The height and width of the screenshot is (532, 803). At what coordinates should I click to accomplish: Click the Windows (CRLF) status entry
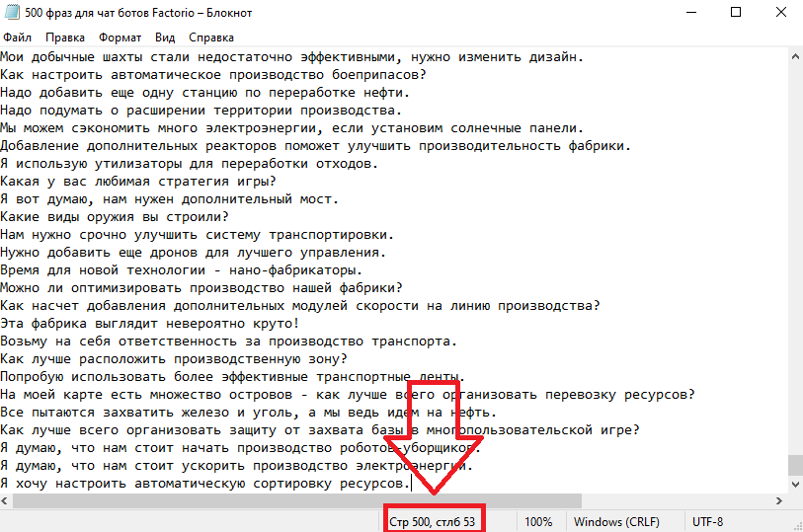click(x=616, y=522)
